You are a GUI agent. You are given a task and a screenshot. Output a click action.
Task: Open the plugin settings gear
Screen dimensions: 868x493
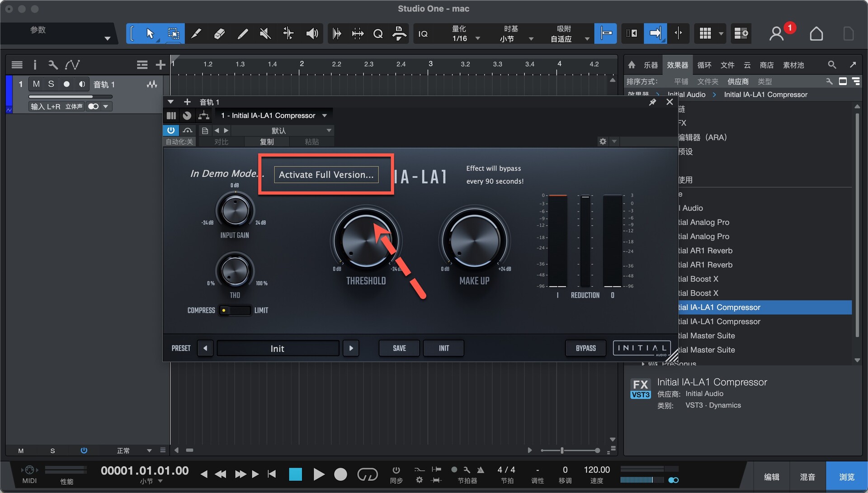click(603, 142)
